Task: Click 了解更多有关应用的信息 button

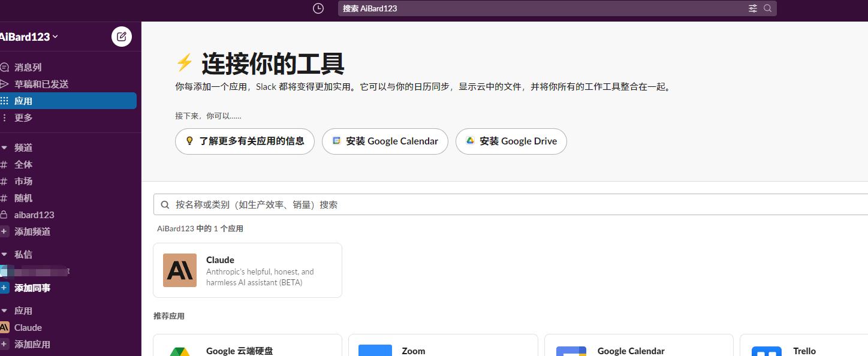Action: (245, 141)
